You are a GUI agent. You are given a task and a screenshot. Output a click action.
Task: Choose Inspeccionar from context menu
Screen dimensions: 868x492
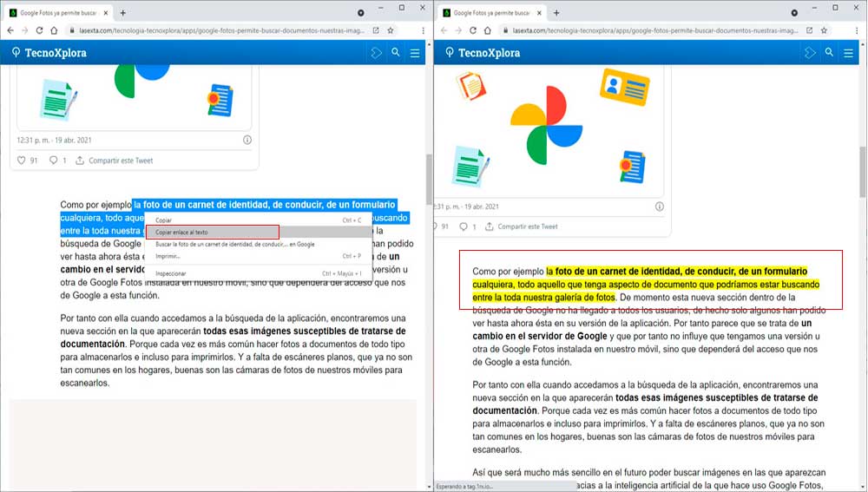(259, 273)
